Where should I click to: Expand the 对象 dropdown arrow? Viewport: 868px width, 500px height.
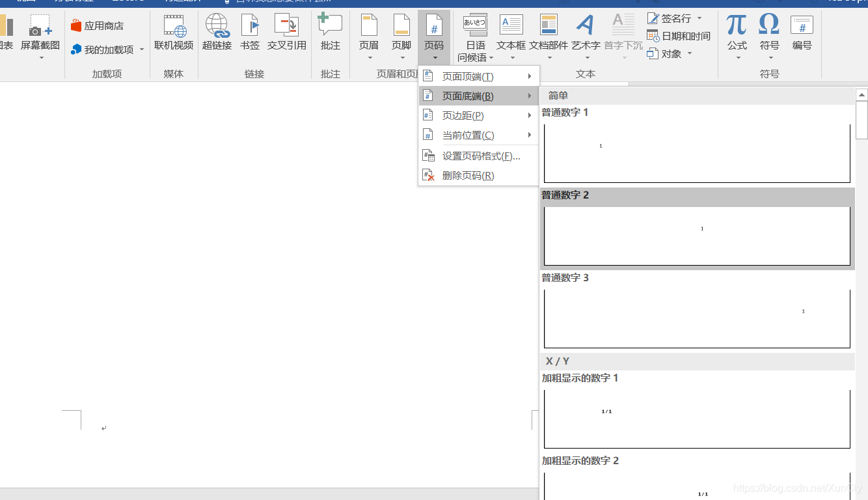(689, 53)
